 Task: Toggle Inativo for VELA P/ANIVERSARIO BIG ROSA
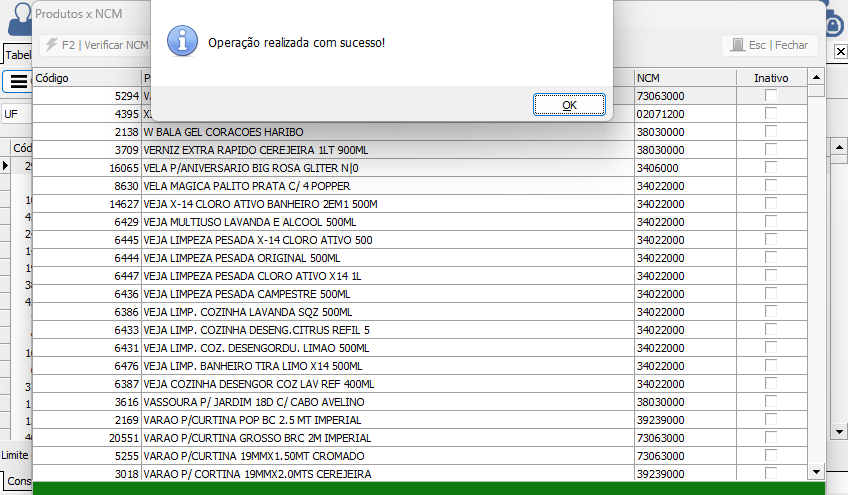771,168
